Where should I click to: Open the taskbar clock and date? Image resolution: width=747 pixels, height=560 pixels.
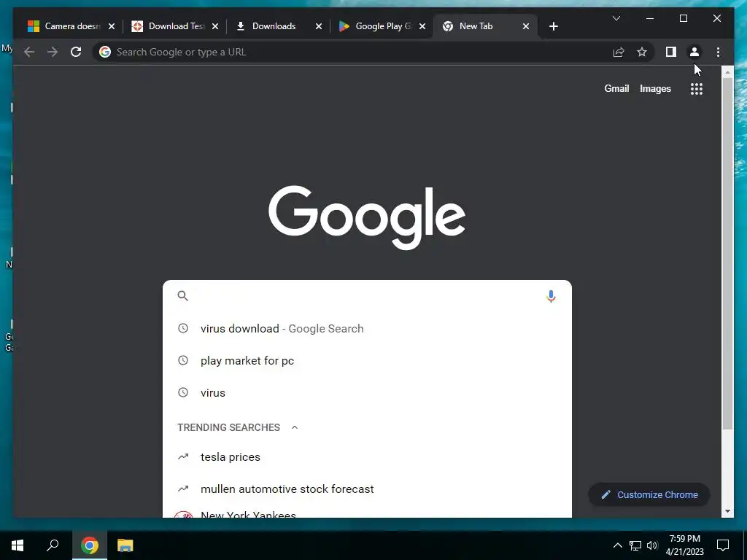pyautogui.click(x=684, y=545)
